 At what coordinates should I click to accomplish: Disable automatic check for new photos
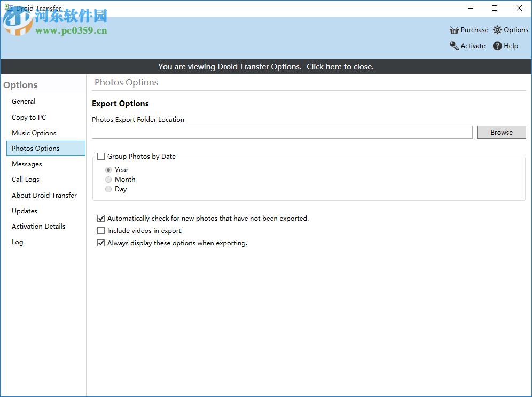click(x=101, y=218)
